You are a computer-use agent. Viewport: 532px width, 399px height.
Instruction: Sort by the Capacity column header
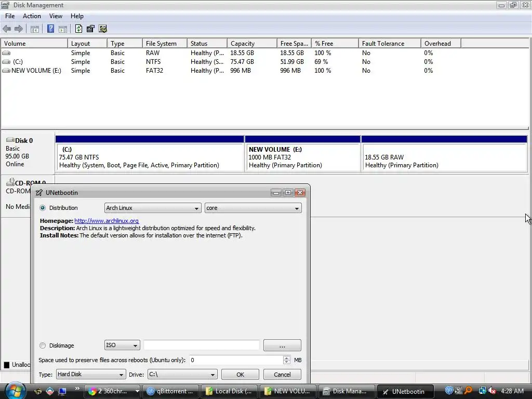(x=252, y=44)
